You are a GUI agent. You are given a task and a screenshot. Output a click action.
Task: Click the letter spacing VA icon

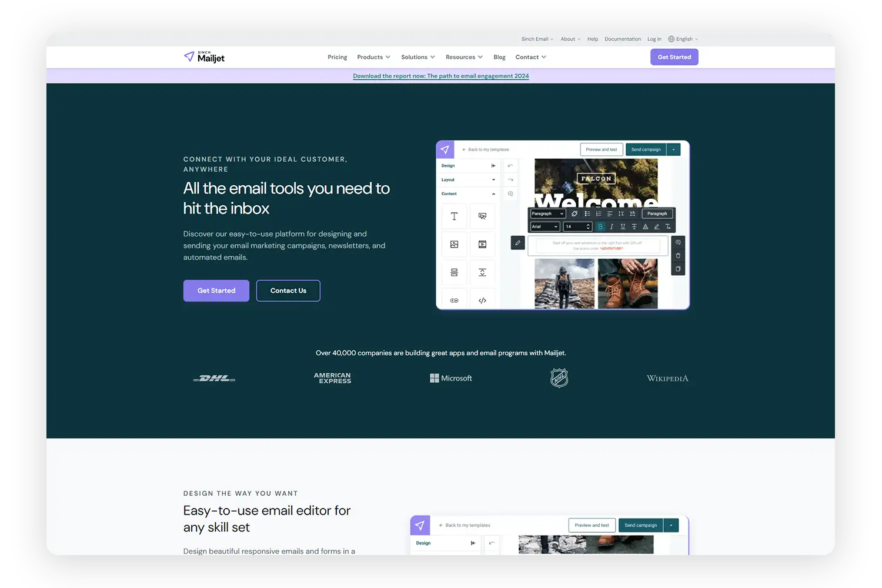click(633, 213)
